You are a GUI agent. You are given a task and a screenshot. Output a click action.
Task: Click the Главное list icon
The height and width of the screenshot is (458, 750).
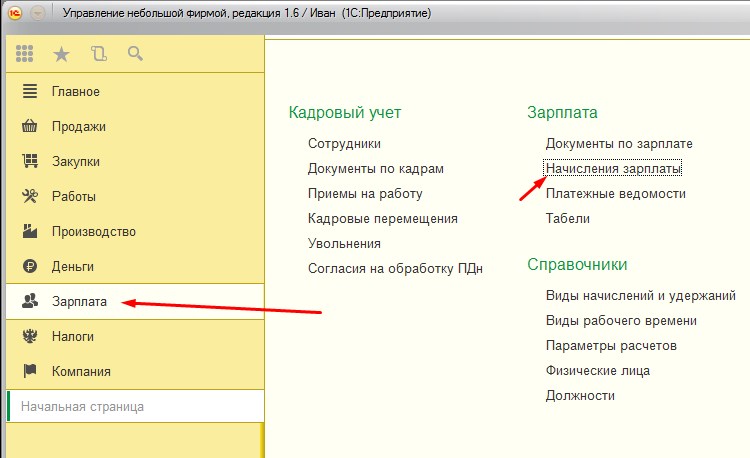click(30, 91)
